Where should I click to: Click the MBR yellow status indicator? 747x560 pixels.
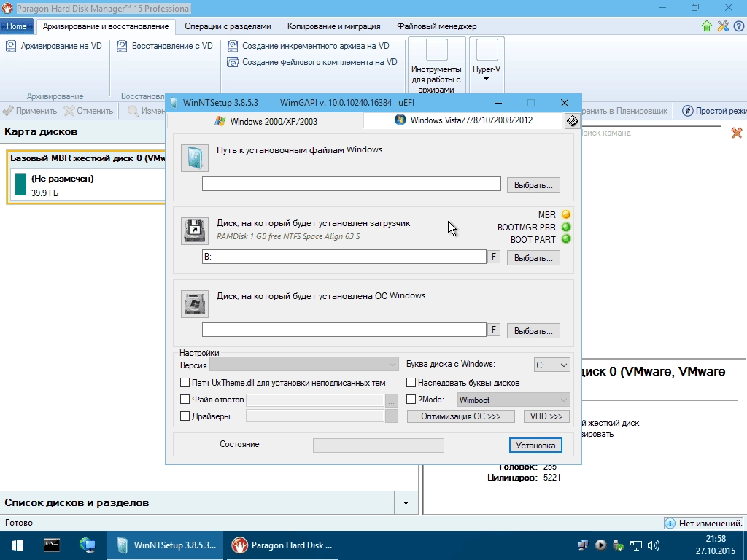(566, 215)
